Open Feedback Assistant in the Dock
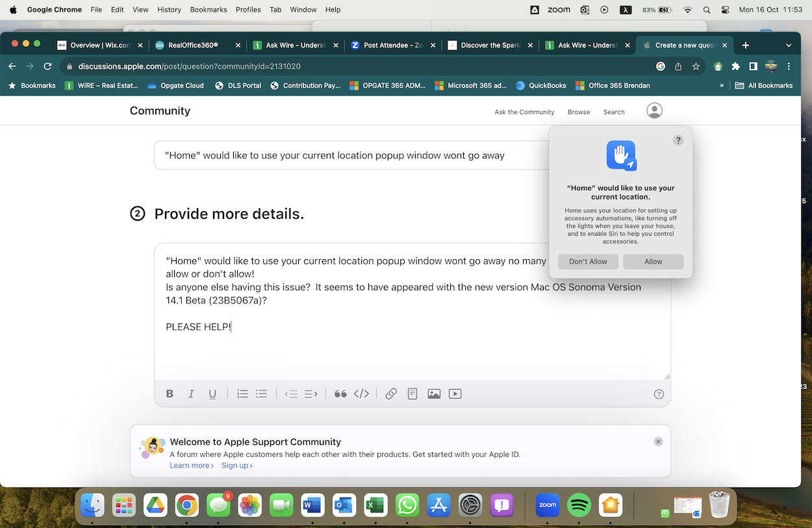Screen dimensions: 812x528 coord(501,505)
